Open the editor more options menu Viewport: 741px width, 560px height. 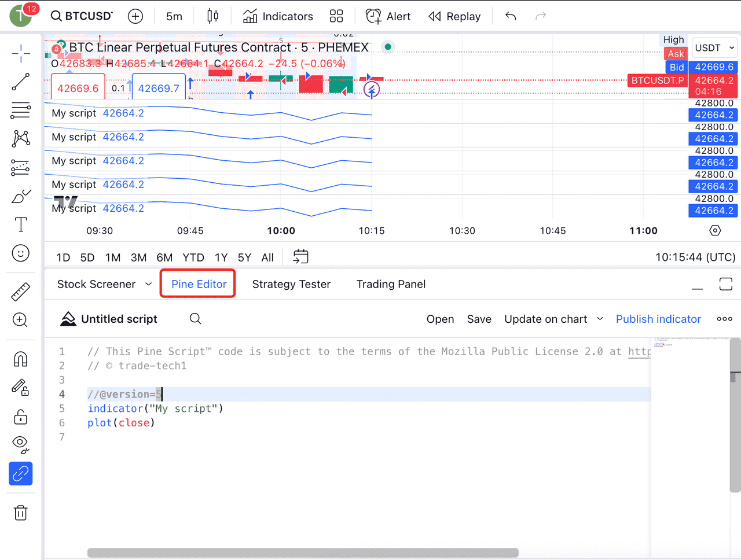725,319
